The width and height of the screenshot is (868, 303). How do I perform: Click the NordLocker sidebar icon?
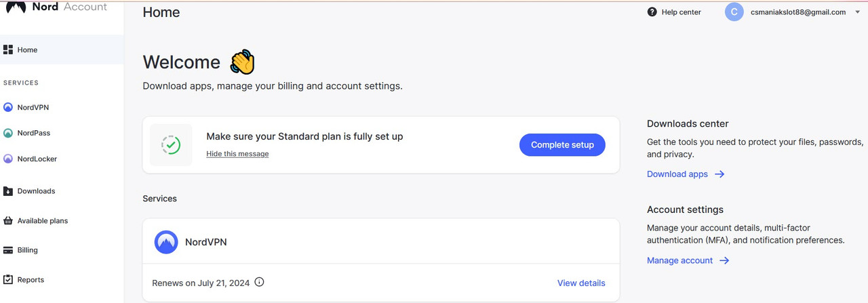pyautogui.click(x=8, y=159)
